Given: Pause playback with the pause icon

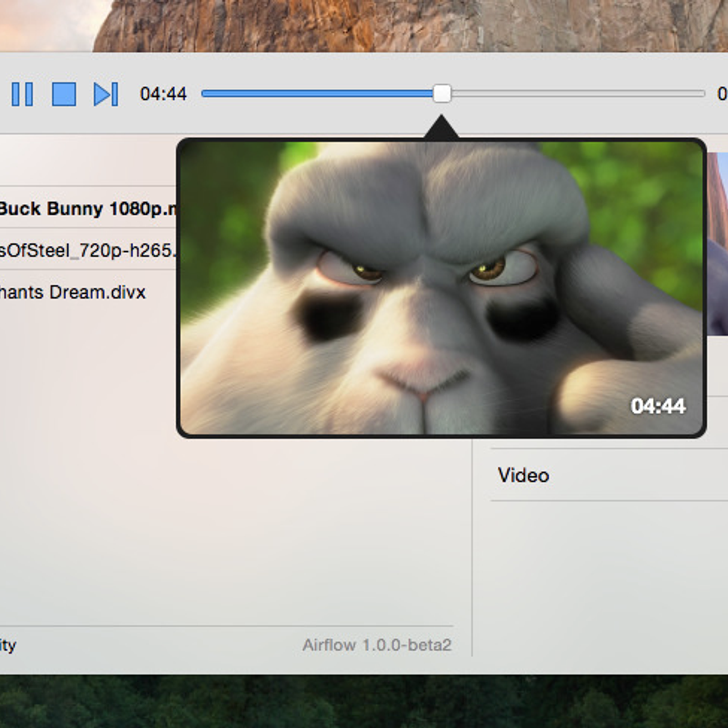Looking at the screenshot, I should point(22,94).
